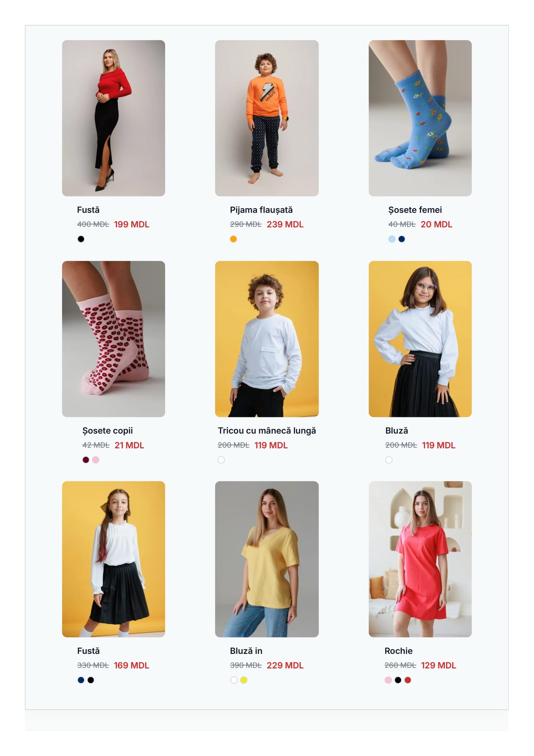The width and height of the screenshot is (534, 756).
Task: Open the Pijama flaușată product image
Action: tap(267, 118)
